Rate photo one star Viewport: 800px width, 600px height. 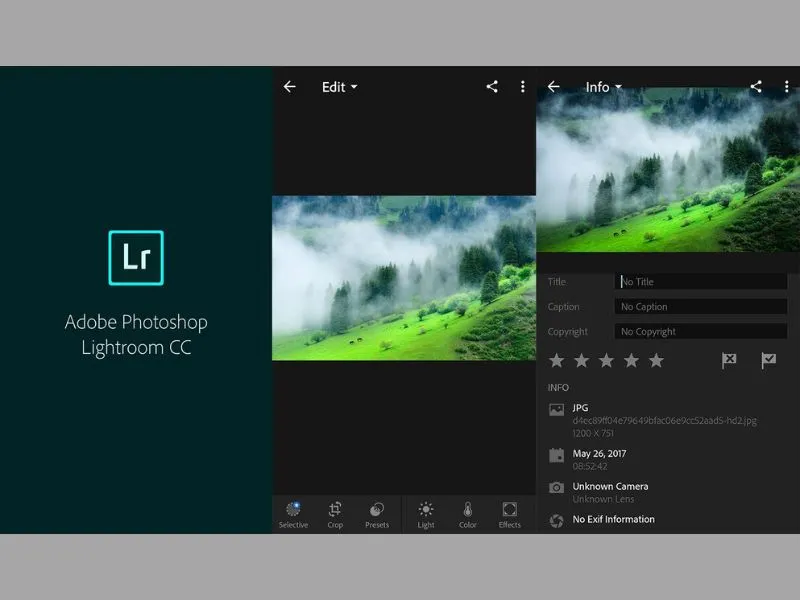[557, 361]
